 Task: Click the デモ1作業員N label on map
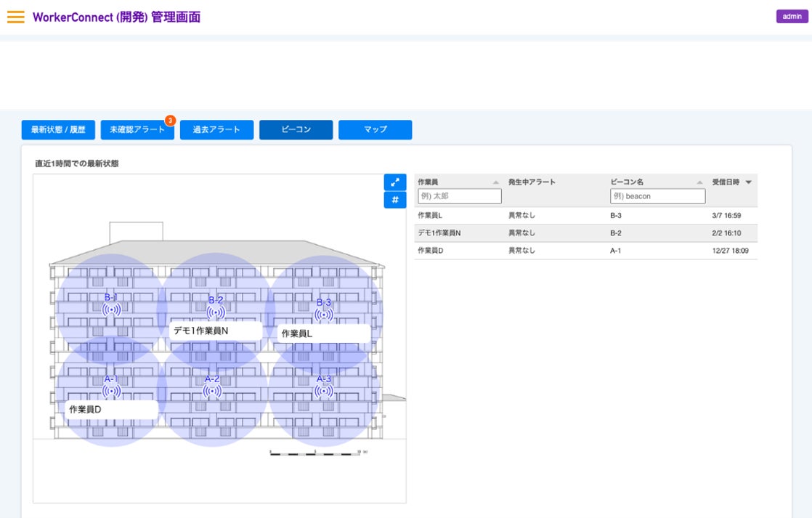(x=216, y=331)
